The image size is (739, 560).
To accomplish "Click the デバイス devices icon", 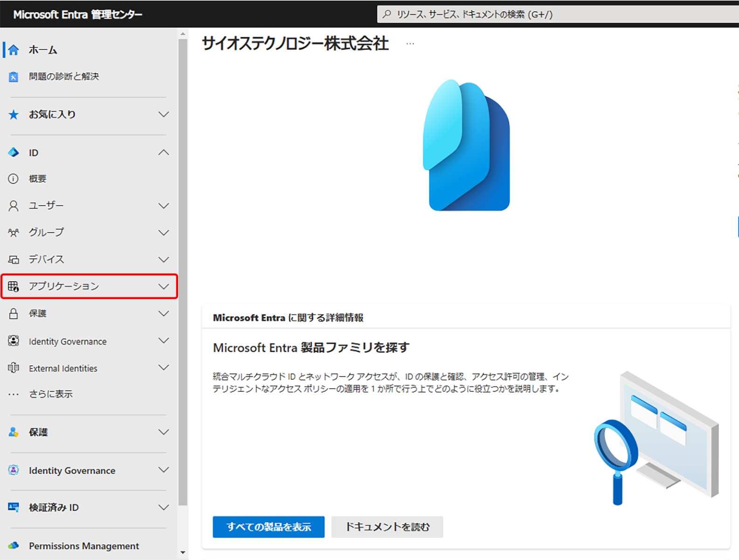I will tap(14, 260).
